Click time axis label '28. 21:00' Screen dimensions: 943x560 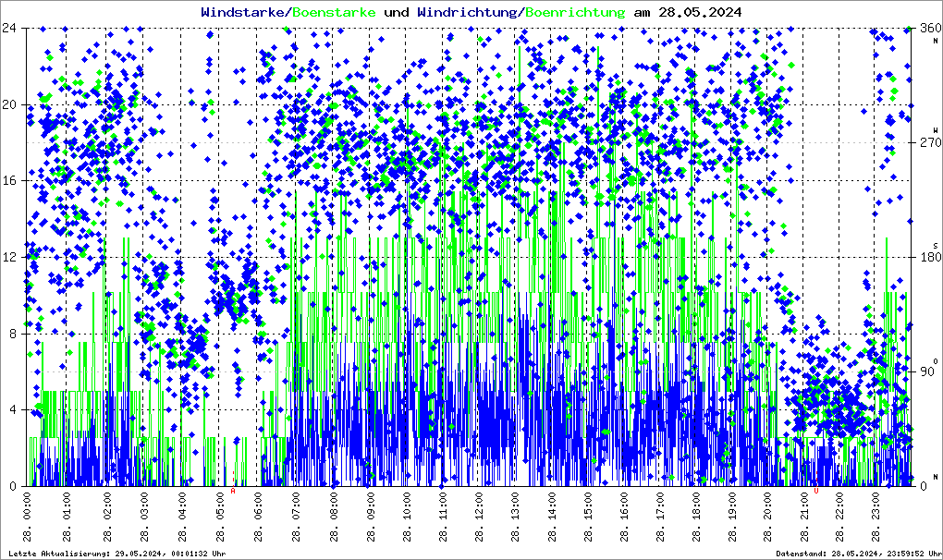pos(803,517)
